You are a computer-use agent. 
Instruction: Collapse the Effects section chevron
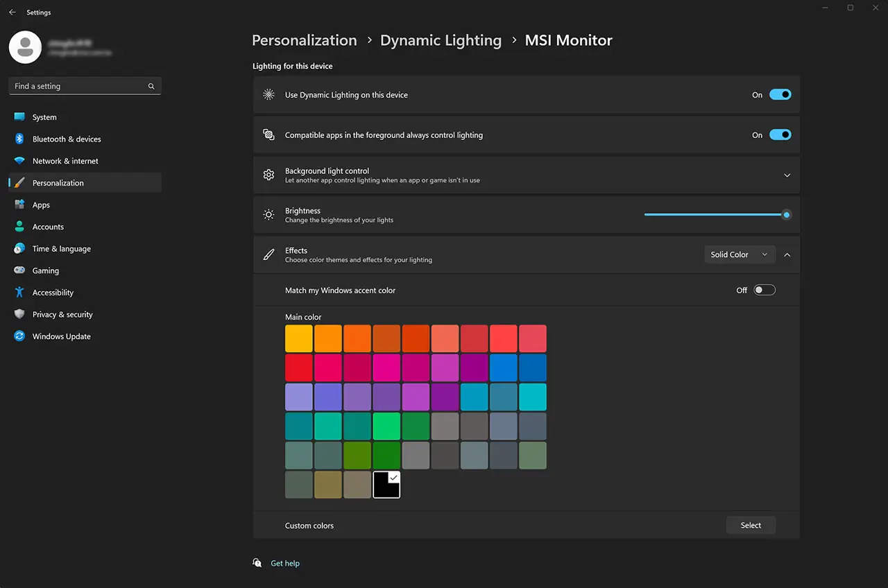[787, 254]
